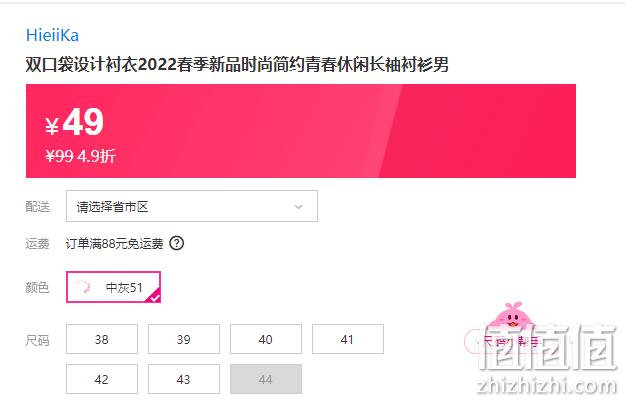Click the selected checkmark corner on 中灰51
Screen dimensions: 626x403
click(155, 297)
